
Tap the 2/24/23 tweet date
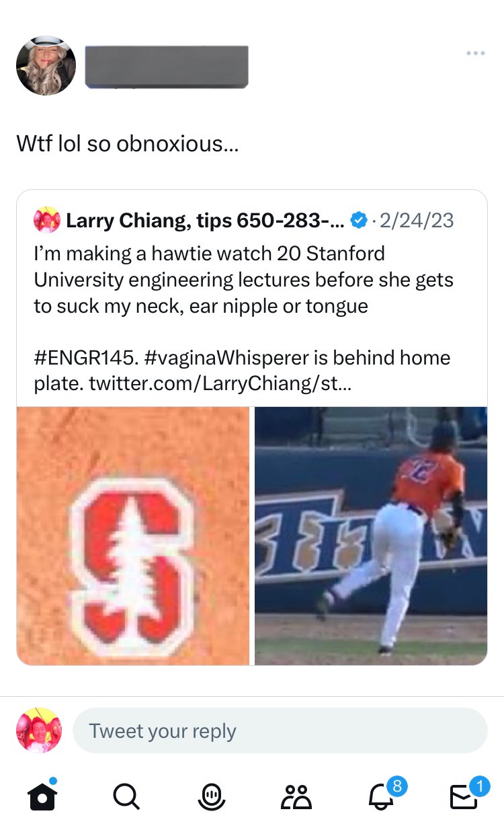click(x=417, y=220)
